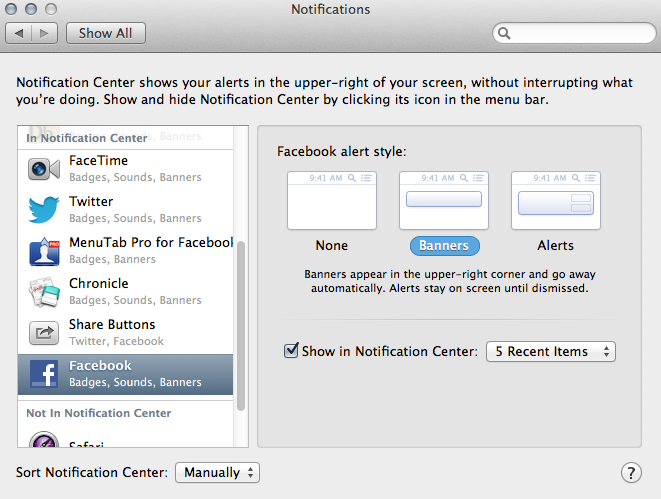661x499 pixels.
Task: Click the Sort Notification Center label
Action: pyautogui.click(x=91, y=472)
